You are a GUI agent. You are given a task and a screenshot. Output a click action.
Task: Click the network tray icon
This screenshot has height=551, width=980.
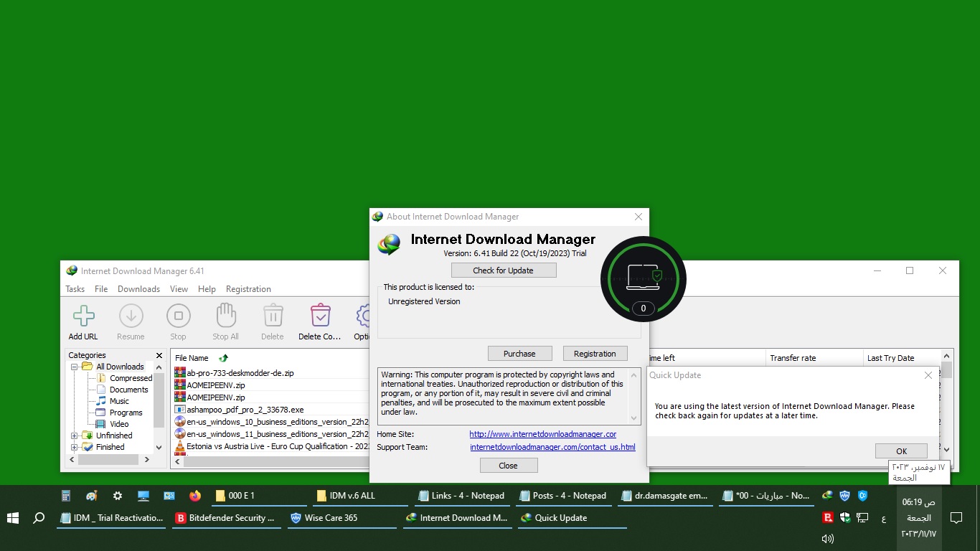point(862,517)
